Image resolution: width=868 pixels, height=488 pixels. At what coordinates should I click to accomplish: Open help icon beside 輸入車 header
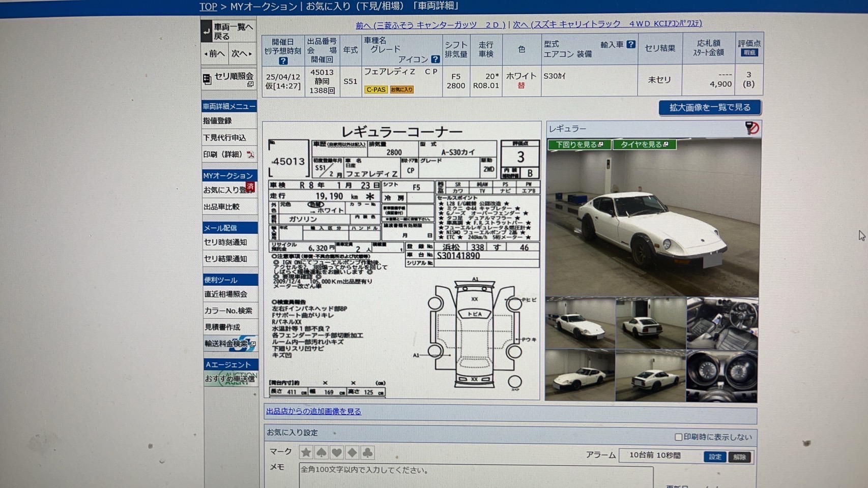[x=631, y=45]
